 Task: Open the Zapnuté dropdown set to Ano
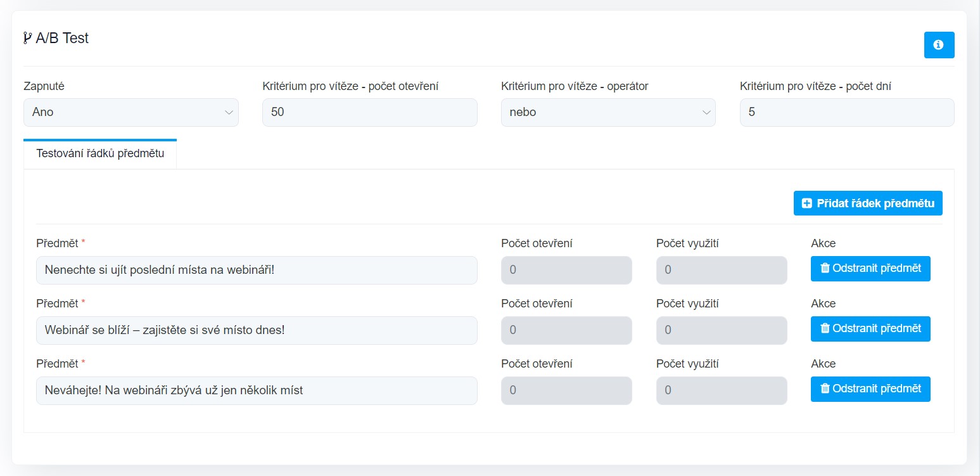[131, 112]
